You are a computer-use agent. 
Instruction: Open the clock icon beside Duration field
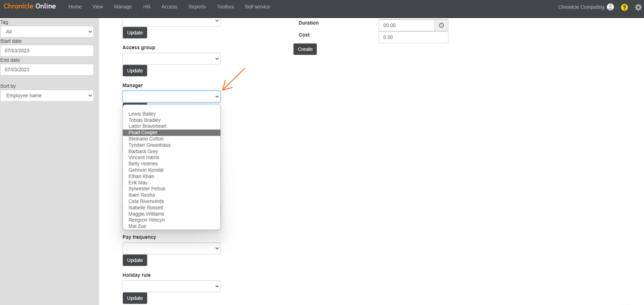(x=440, y=25)
